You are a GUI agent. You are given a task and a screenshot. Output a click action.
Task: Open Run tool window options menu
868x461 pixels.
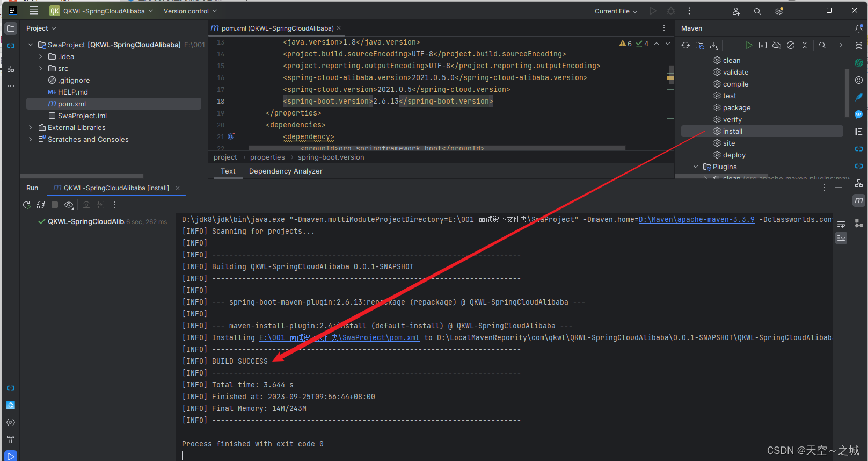825,188
